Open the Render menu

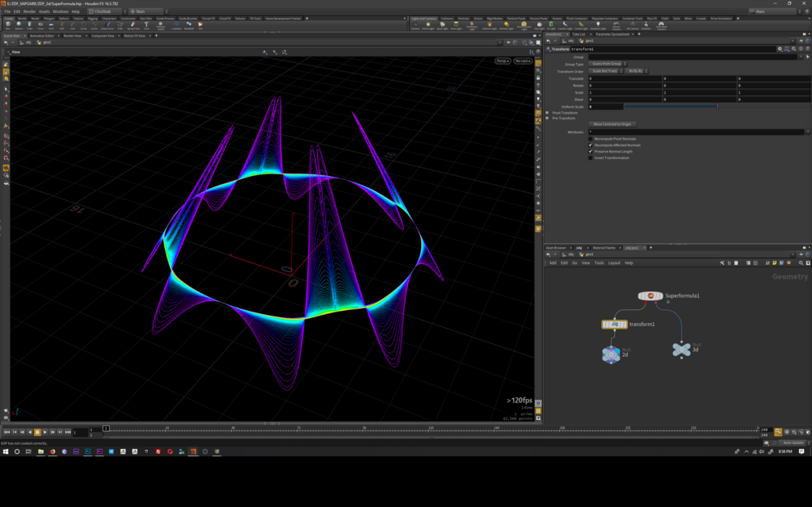(29, 11)
